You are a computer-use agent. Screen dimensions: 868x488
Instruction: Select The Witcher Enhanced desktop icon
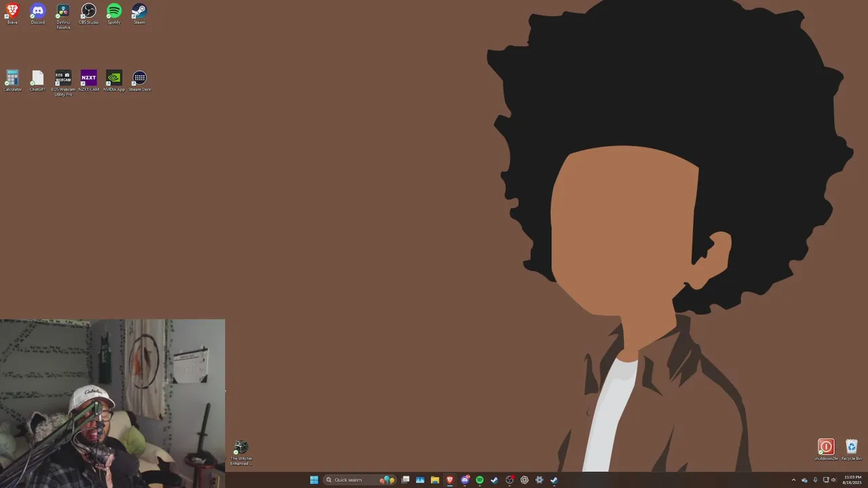(x=241, y=453)
